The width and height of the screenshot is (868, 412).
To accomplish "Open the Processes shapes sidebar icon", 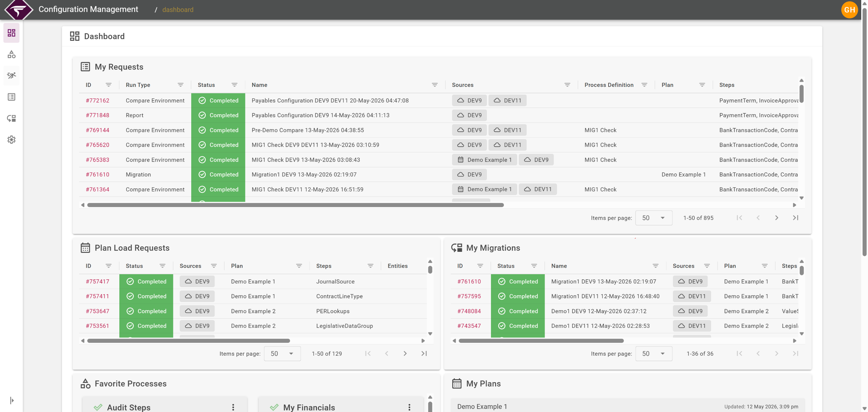I will (x=12, y=54).
